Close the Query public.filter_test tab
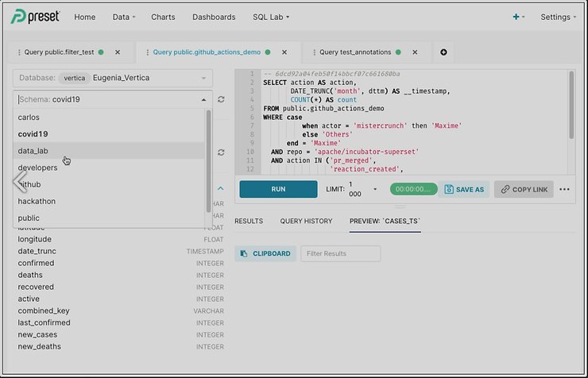Screen dimensions: 588x378 tap(118, 52)
